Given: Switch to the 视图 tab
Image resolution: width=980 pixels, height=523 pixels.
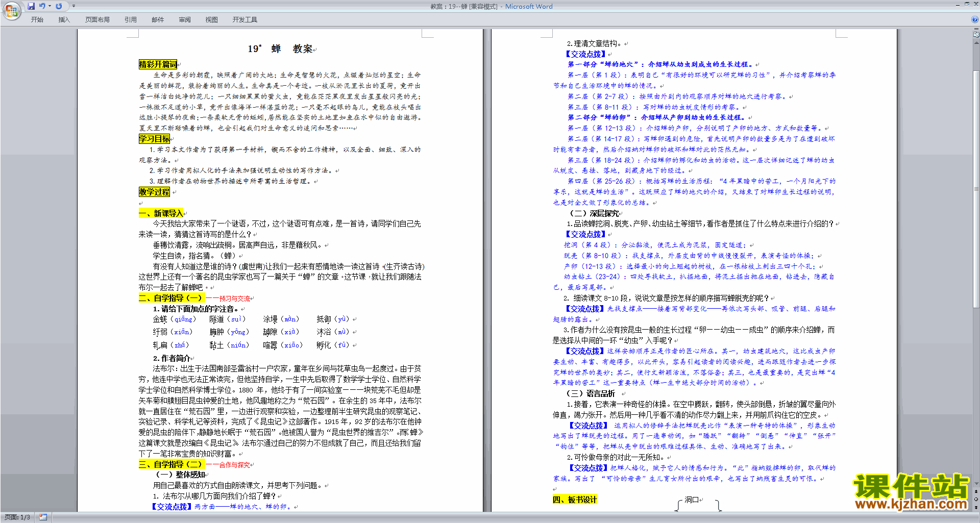Looking at the screenshot, I should point(212,20).
